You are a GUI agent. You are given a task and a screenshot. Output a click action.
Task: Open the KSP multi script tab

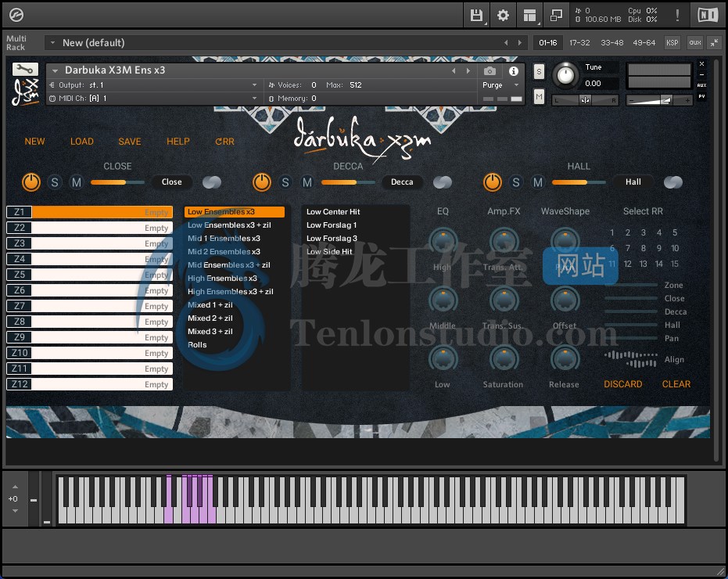pos(672,43)
